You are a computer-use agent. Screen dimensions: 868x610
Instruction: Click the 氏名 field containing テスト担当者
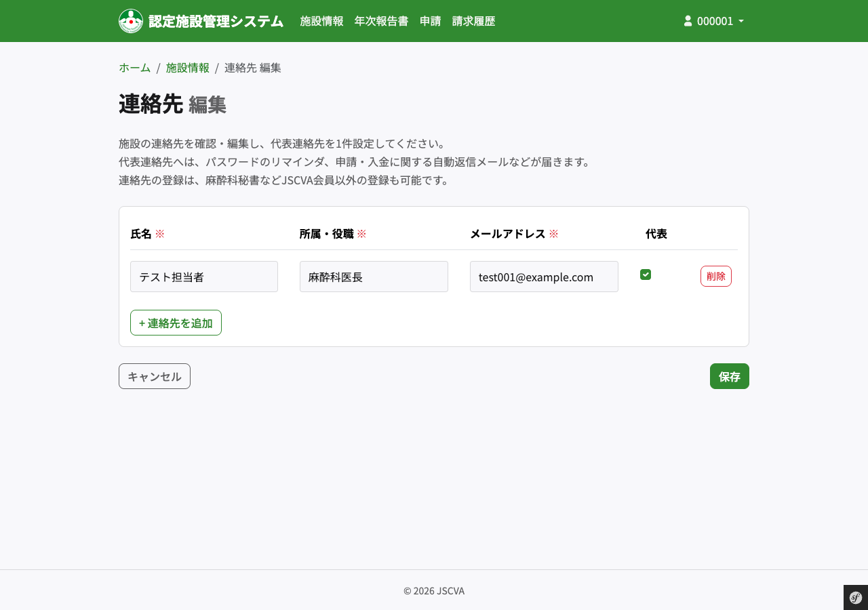pos(203,277)
